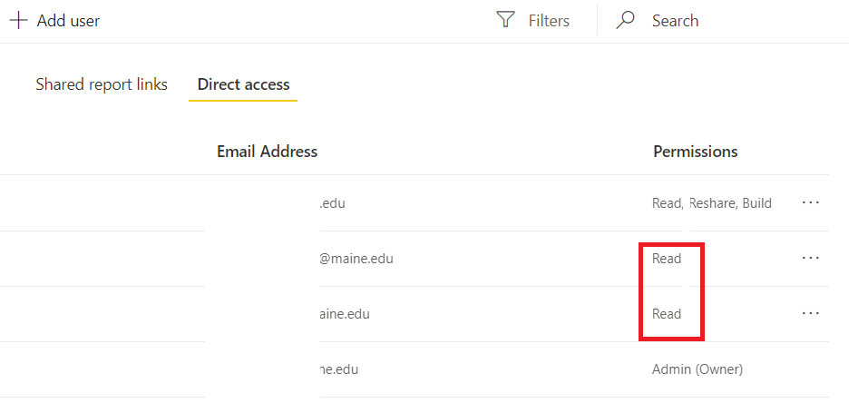Open more options for Read, Reshare, Build row
The width and height of the screenshot is (868, 403).
[811, 203]
